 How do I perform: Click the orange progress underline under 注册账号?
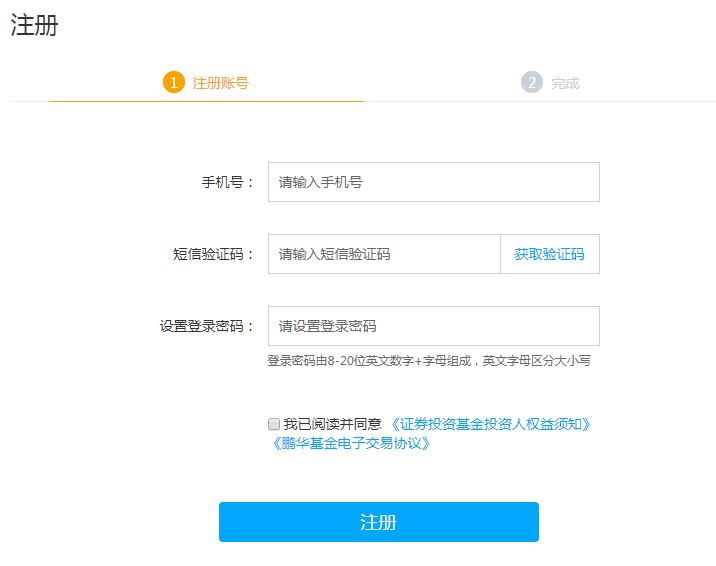click(x=206, y=101)
